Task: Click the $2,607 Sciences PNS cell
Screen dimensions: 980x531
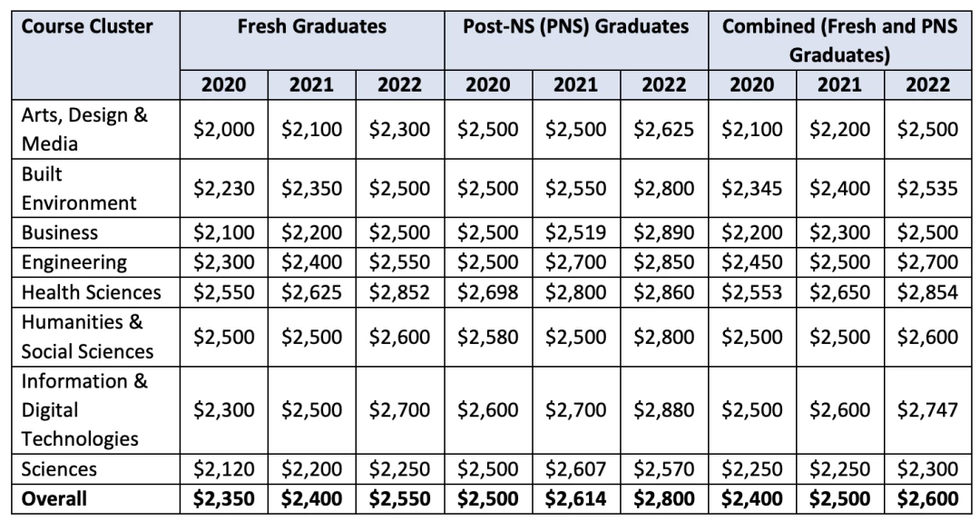Action: coord(576,469)
